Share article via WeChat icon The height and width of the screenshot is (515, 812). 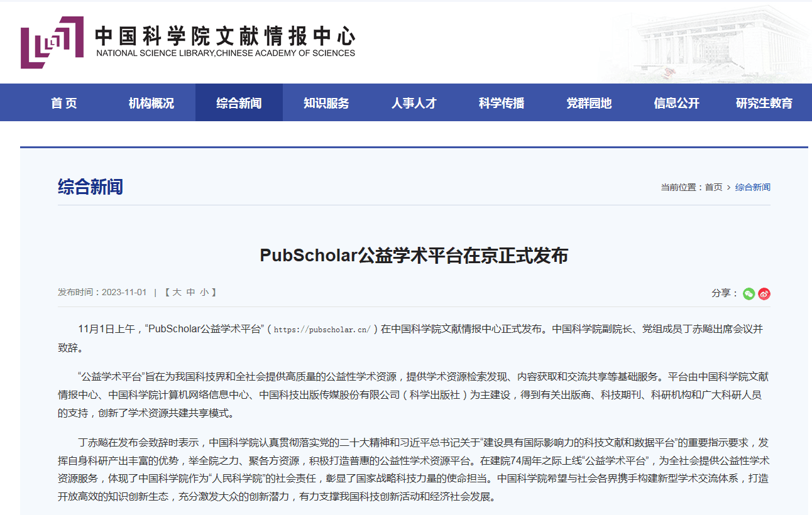[x=749, y=293]
